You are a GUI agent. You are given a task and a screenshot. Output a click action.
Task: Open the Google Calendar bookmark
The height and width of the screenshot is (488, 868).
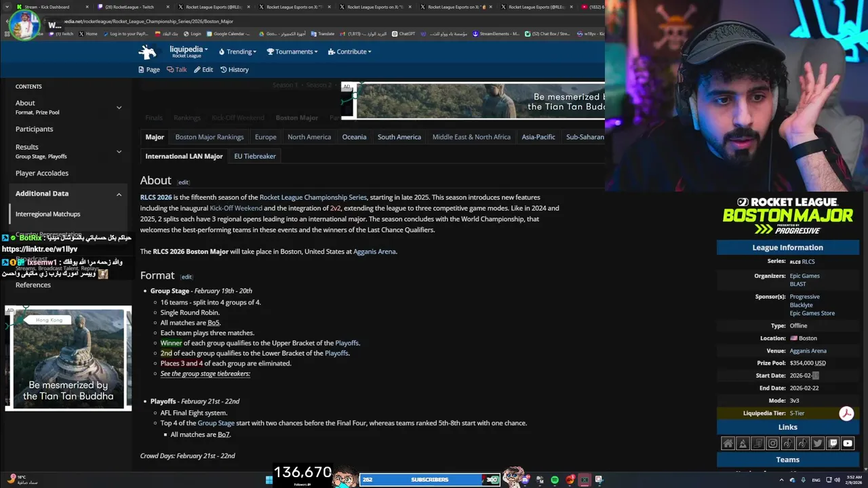coord(229,33)
